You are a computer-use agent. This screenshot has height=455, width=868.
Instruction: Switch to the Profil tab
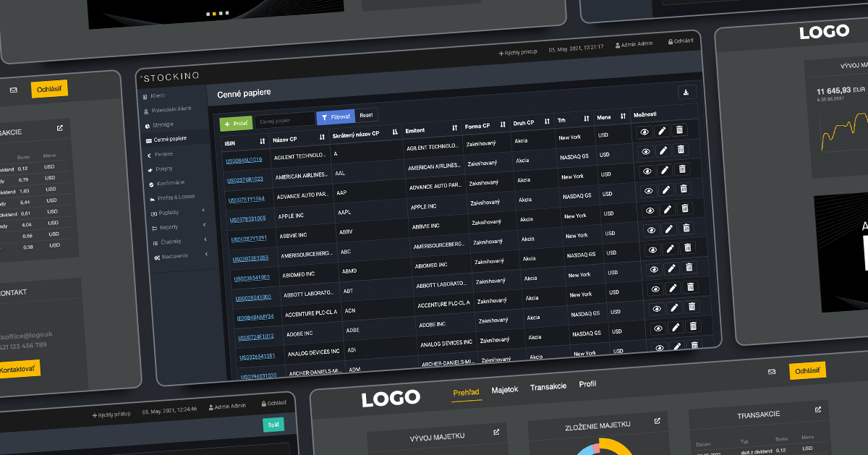click(587, 384)
